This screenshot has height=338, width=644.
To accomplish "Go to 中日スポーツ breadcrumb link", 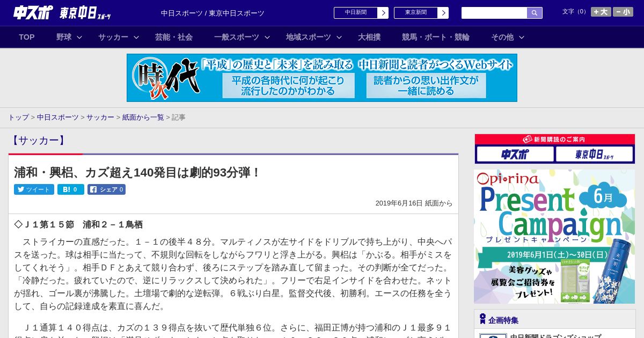I will pyautogui.click(x=58, y=117).
